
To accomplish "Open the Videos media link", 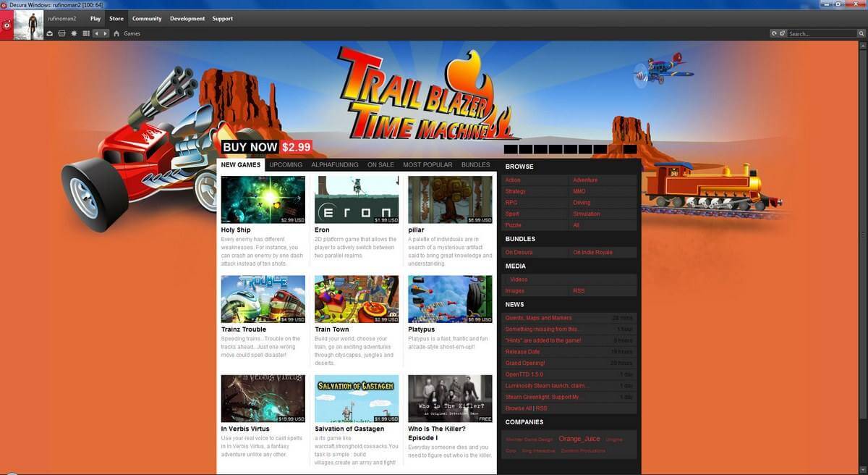I will 519,279.
